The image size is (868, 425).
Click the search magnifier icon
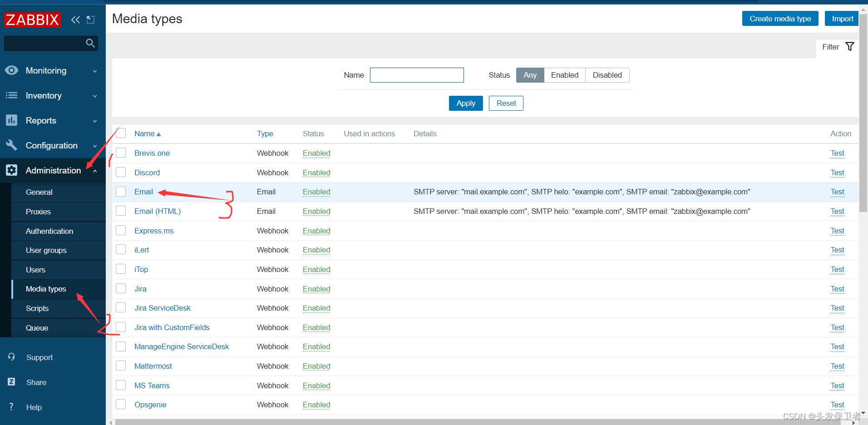pos(90,43)
